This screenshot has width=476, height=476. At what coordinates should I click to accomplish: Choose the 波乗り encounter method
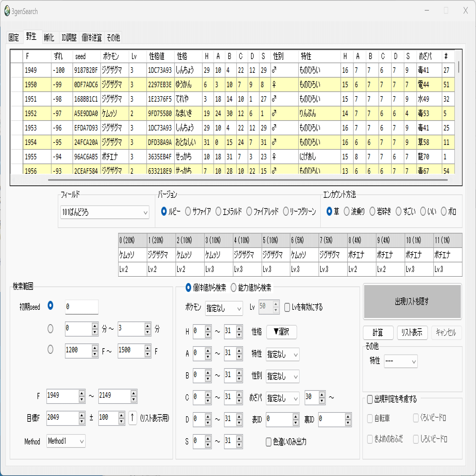coord(347,212)
